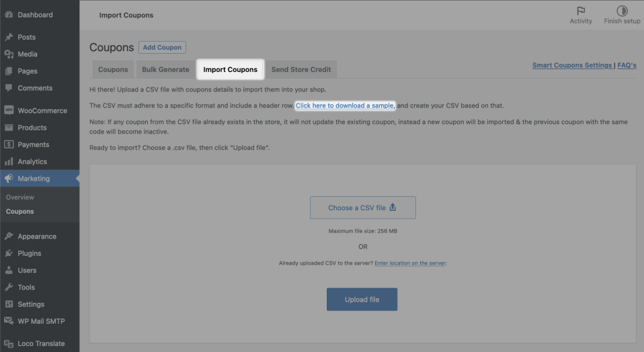This screenshot has width=644, height=352.
Task: Open the Dashboard menu
Action: (x=35, y=15)
